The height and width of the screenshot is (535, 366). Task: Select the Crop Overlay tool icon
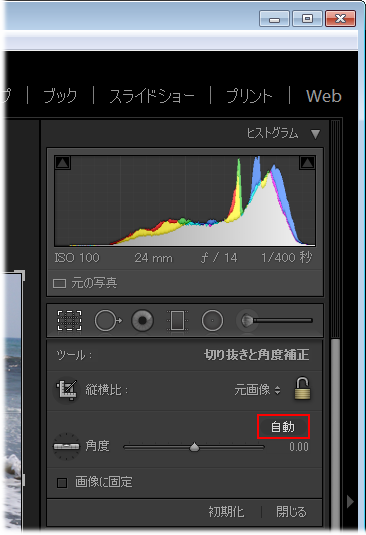point(69,321)
